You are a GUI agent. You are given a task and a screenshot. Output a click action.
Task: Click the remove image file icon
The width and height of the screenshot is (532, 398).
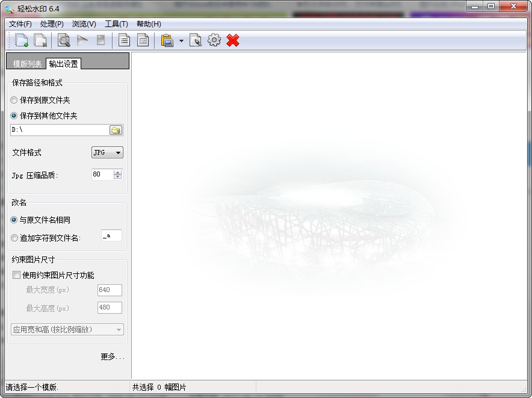click(x=40, y=40)
